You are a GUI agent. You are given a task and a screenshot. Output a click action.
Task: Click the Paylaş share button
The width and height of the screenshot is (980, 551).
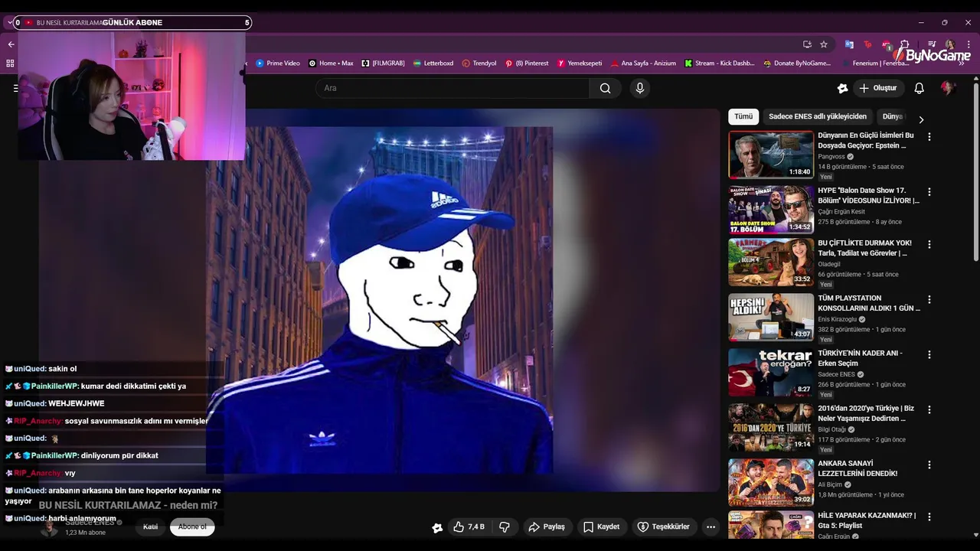pyautogui.click(x=547, y=527)
